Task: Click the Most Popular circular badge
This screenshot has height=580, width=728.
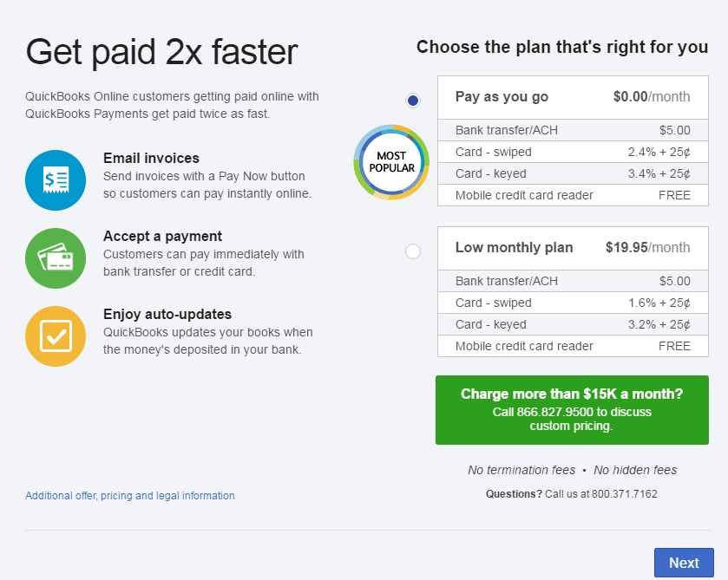Action: click(390, 162)
